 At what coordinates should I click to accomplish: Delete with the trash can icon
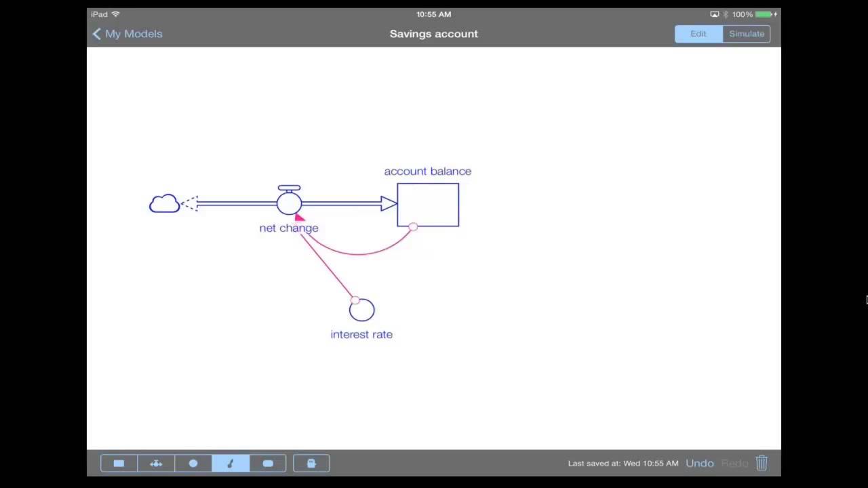click(x=762, y=463)
